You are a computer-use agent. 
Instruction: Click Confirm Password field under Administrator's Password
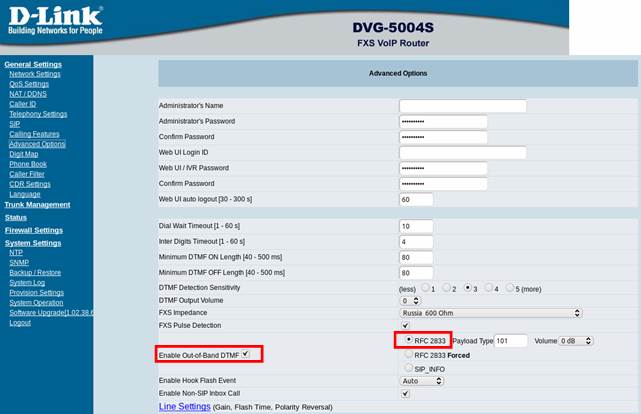point(443,137)
